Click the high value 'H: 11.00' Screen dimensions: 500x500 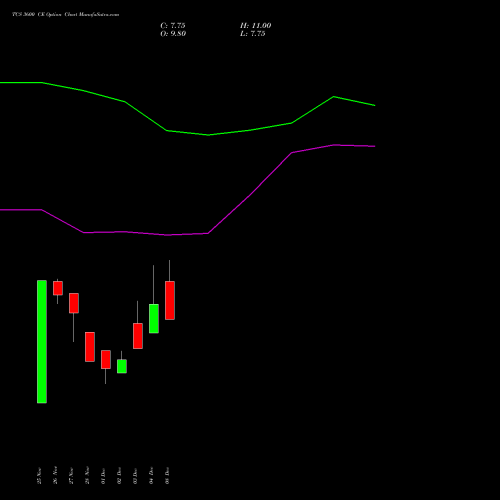[x=255, y=26]
